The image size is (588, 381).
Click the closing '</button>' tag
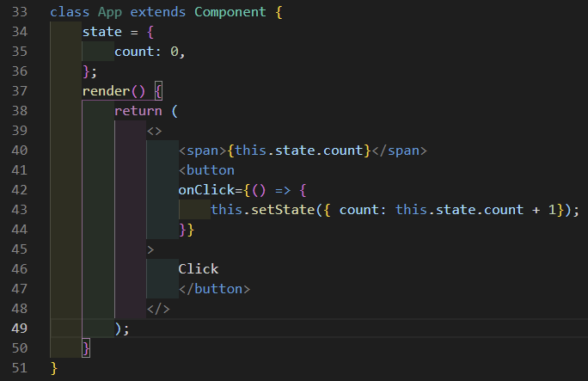215,289
